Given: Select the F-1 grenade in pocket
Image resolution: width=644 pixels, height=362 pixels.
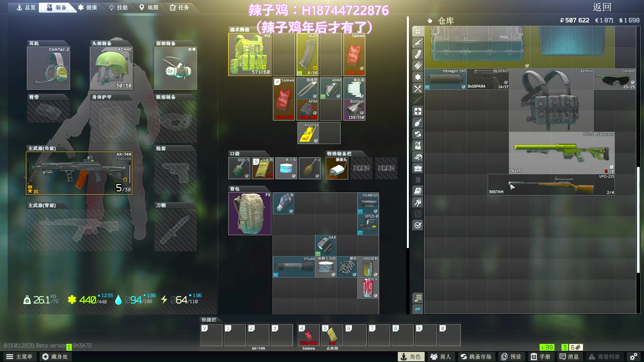Looking at the screenshot, I should pos(310,168).
